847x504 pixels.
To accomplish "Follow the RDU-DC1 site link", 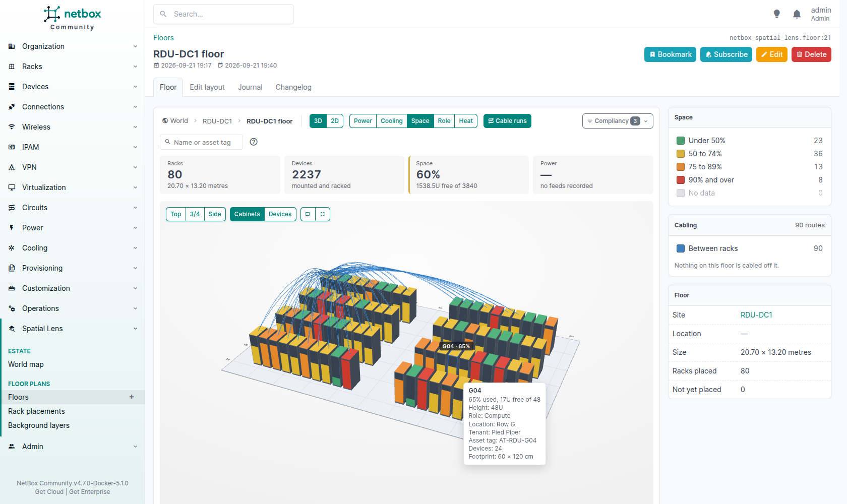I will tap(756, 315).
